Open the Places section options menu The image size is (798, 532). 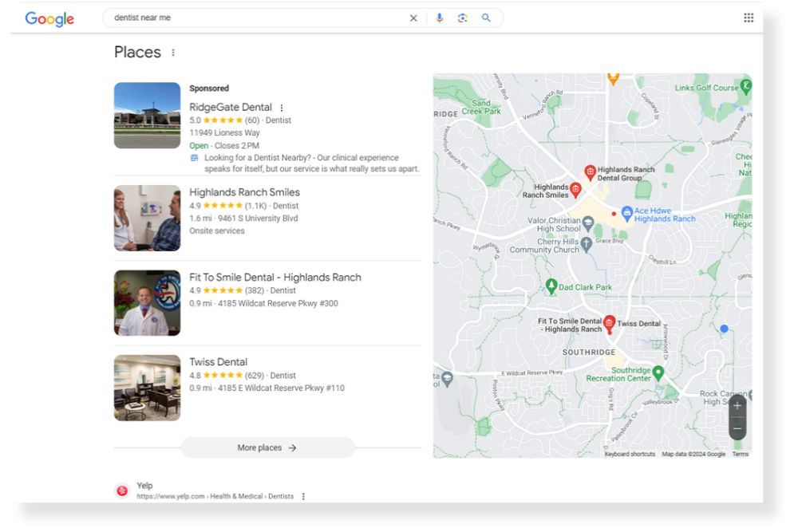(x=173, y=53)
